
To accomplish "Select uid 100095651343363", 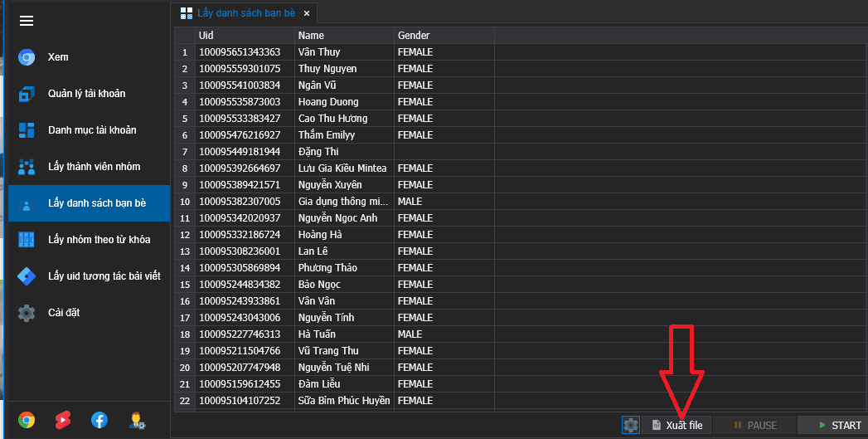I will (x=240, y=52).
